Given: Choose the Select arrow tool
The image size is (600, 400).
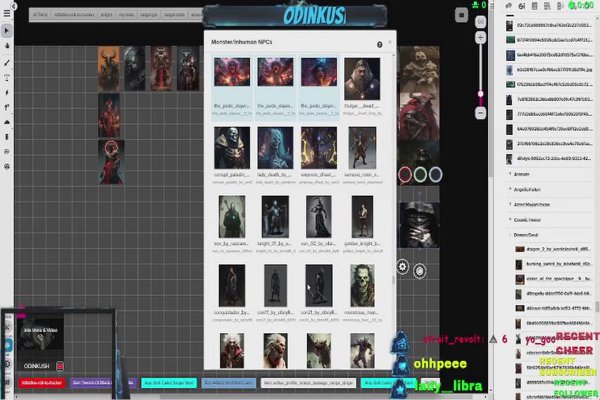Looking at the screenshot, I should point(7,31).
